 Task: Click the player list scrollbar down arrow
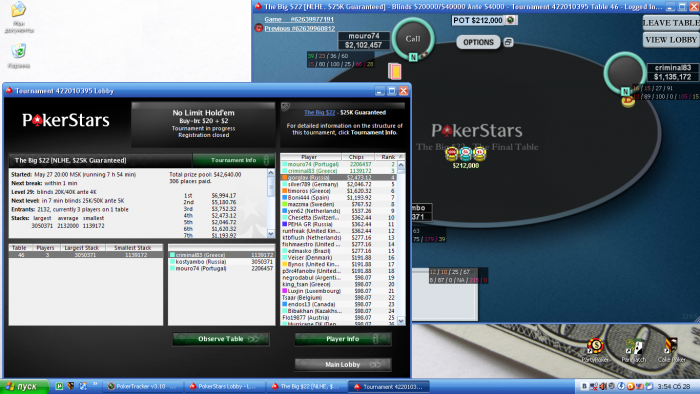[x=401, y=321]
